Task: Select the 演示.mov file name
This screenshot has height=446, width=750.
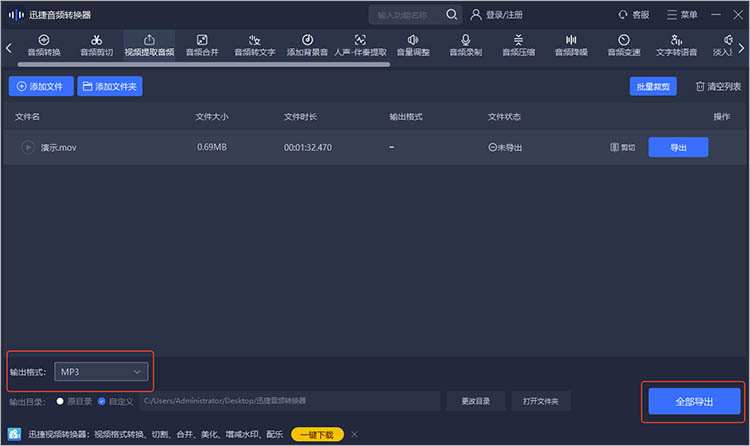Action: pos(58,147)
